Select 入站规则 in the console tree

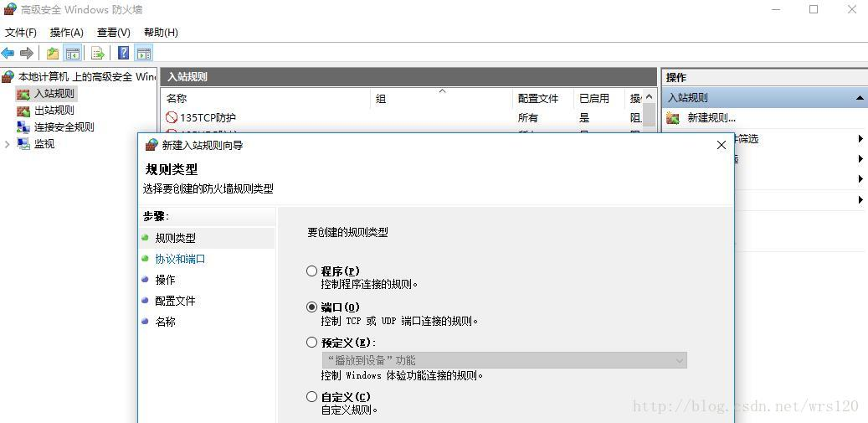click(x=54, y=94)
